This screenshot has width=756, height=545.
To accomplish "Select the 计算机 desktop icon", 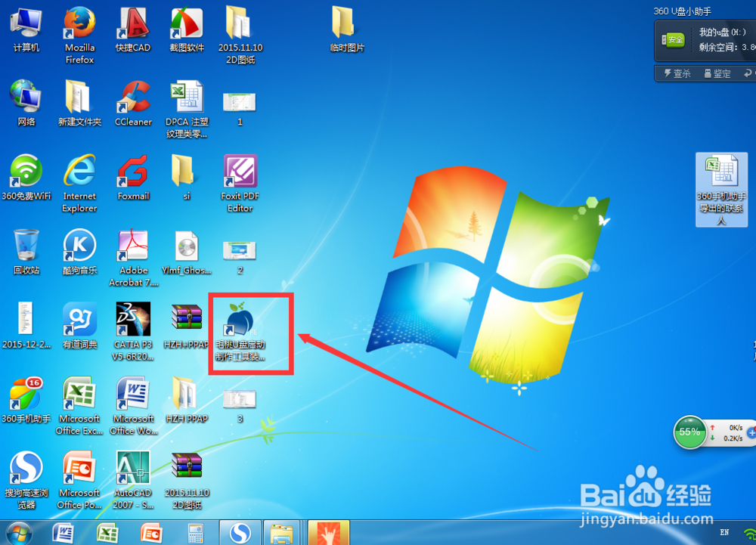I will click(26, 30).
